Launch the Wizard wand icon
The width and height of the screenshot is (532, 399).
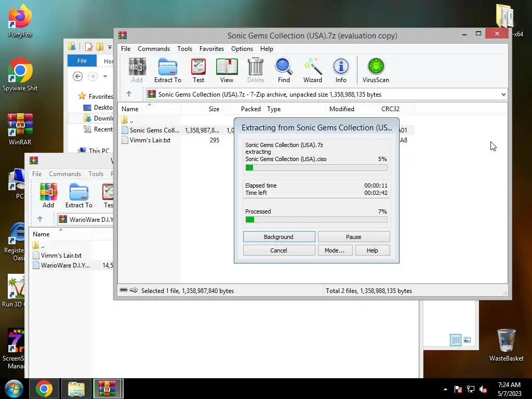[312, 70]
